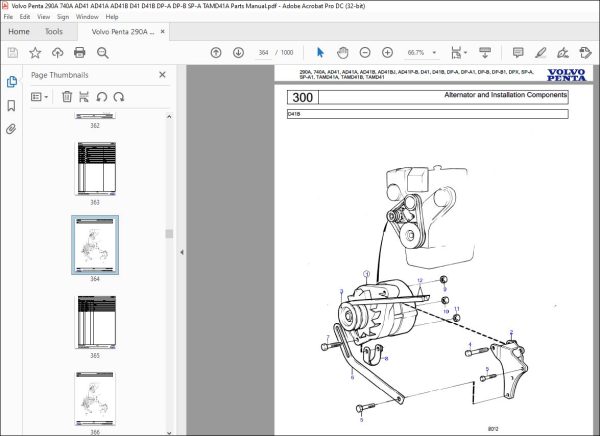
Task: Open thumbnails options menu dropdown
Action: [39, 97]
